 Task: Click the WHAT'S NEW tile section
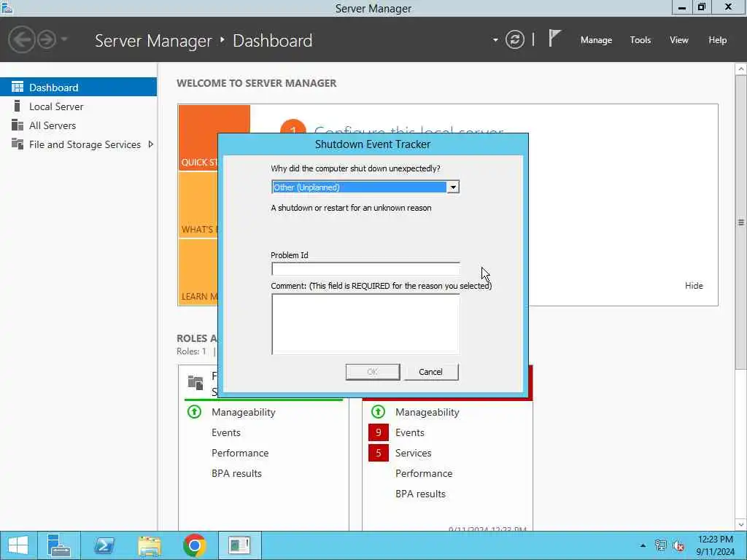click(198, 205)
